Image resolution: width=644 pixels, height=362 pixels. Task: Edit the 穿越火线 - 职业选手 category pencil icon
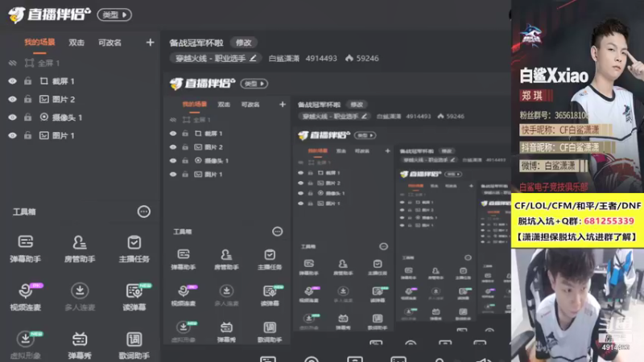pos(253,58)
